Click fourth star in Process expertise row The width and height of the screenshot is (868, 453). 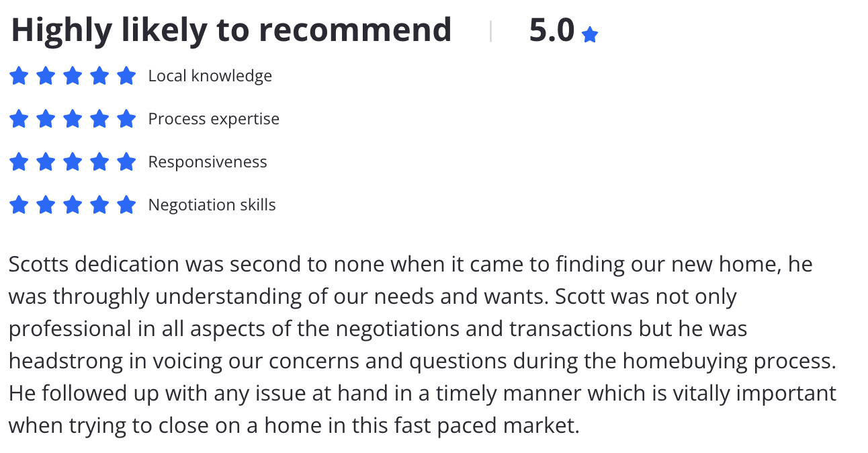click(99, 119)
